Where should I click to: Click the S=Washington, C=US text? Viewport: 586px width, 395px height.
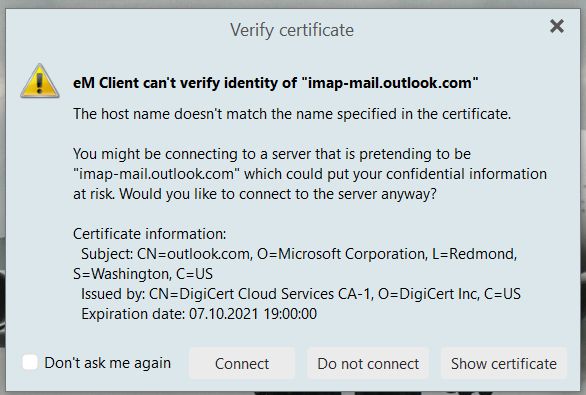[x=143, y=274]
